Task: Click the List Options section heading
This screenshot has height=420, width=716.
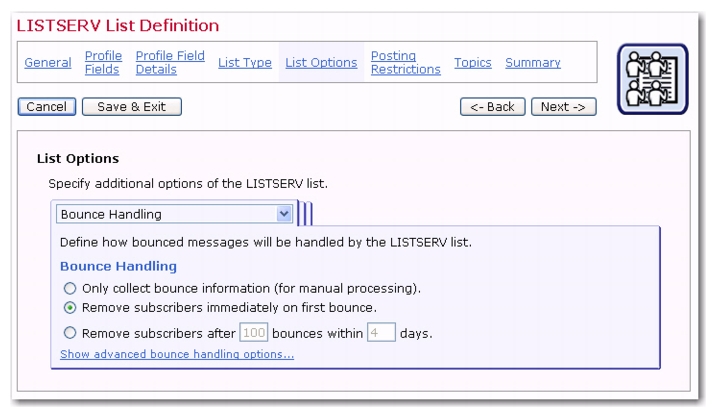Action: pos(78,158)
